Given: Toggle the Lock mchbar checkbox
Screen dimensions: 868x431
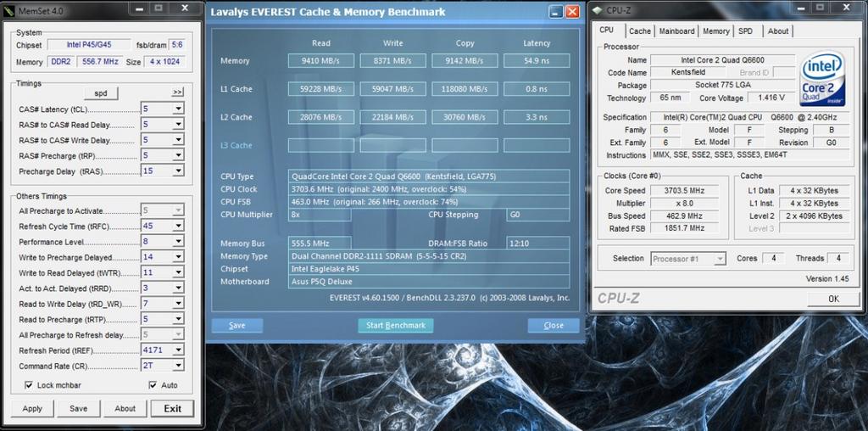Looking at the screenshot, I should point(29,385).
